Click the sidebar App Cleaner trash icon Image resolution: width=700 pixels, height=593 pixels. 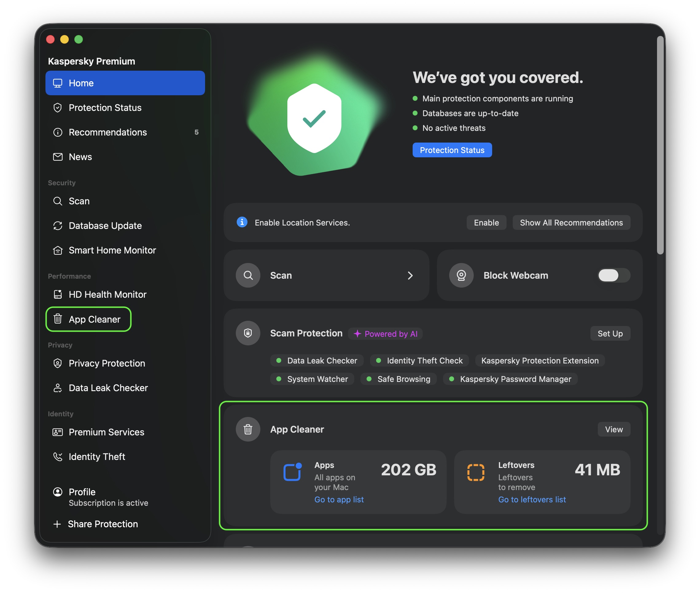click(57, 319)
